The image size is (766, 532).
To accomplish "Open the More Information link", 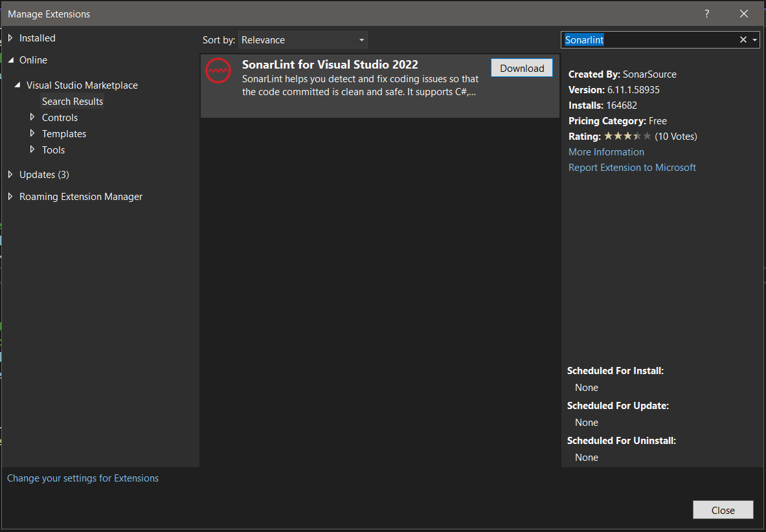I will [x=606, y=152].
